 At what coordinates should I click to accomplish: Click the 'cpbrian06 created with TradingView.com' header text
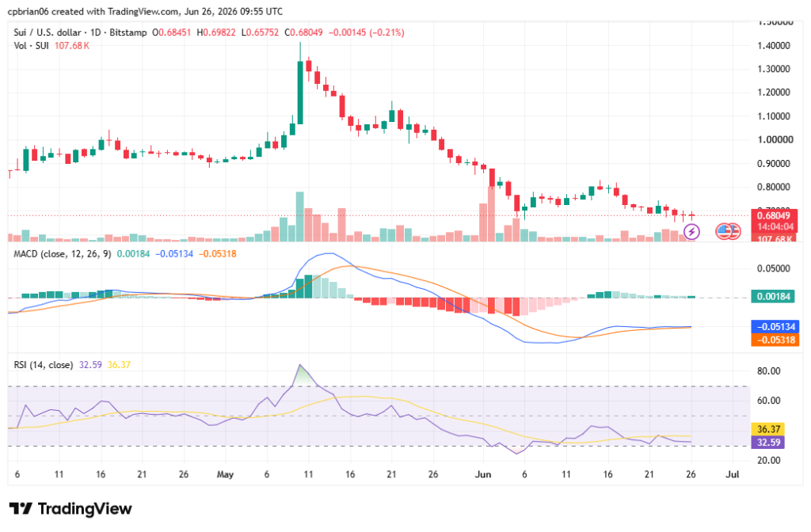pyautogui.click(x=93, y=11)
